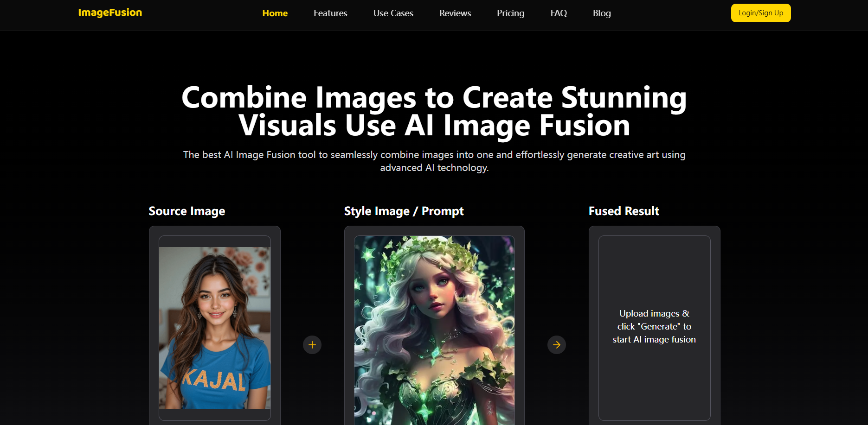The height and width of the screenshot is (425, 868).
Task: Go to the FAQ section
Action: [x=558, y=13]
